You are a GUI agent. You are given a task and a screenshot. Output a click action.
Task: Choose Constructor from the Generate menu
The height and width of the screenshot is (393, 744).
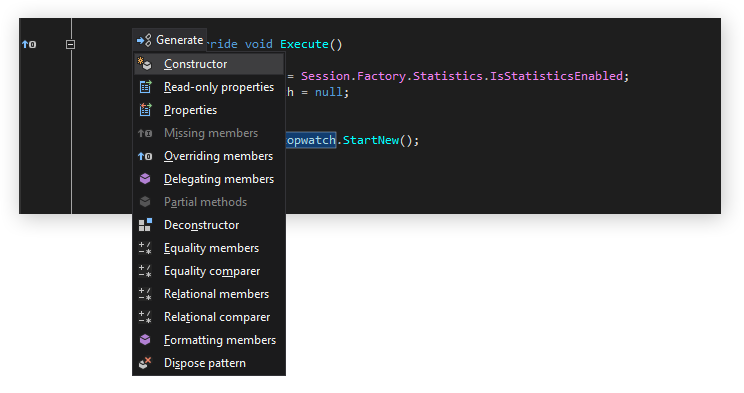coord(209,64)
